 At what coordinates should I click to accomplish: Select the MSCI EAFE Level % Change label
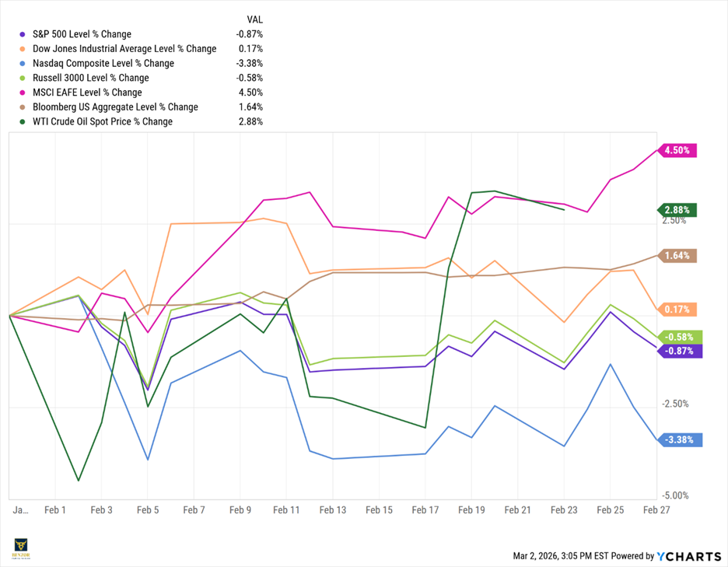point(86,93)
